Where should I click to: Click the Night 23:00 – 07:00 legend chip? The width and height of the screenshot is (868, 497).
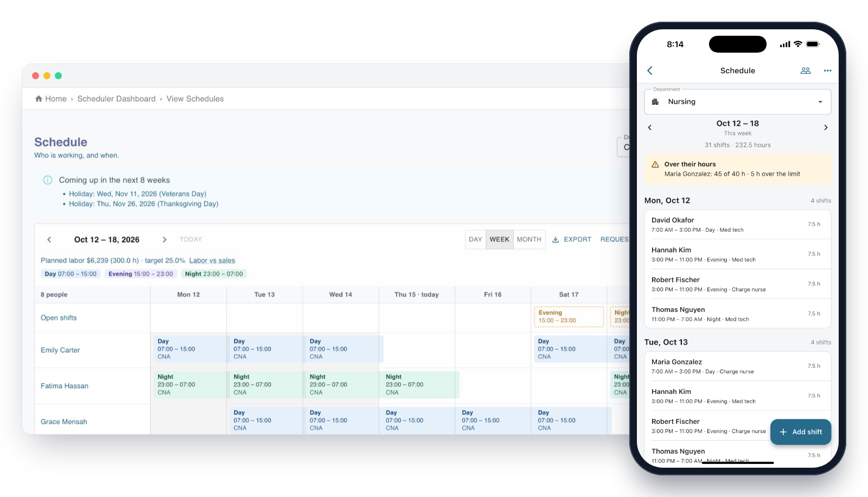pyautogui.click(x=214, y=274)
